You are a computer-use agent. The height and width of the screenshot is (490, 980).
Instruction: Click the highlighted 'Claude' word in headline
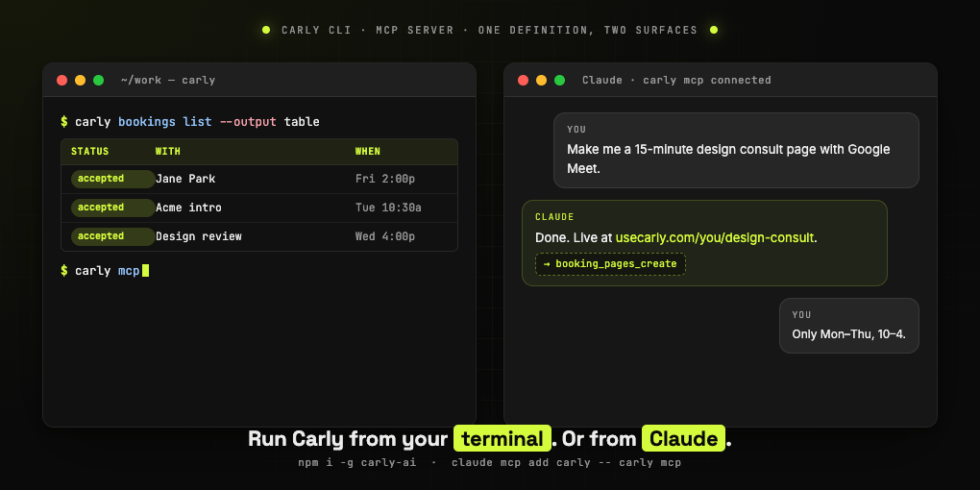[684, 439]
